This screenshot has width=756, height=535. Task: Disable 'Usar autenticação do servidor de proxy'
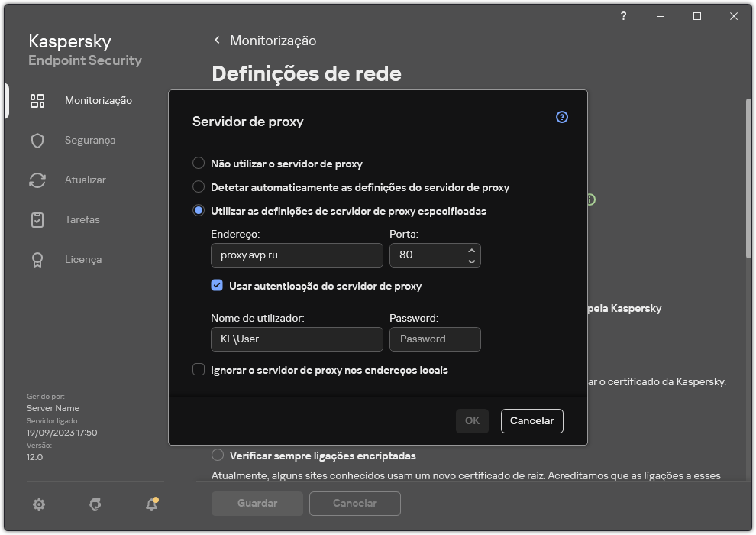tap(217, 285)
